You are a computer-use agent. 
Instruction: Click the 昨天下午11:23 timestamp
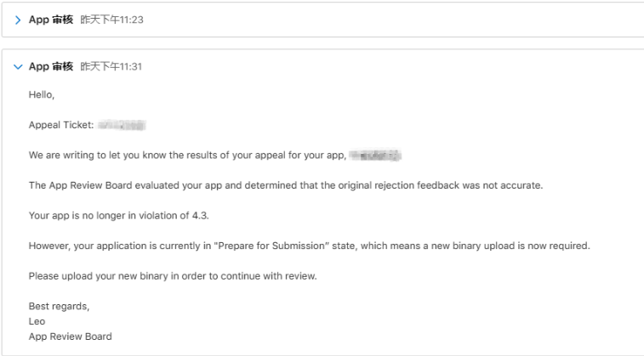point(111,20)
